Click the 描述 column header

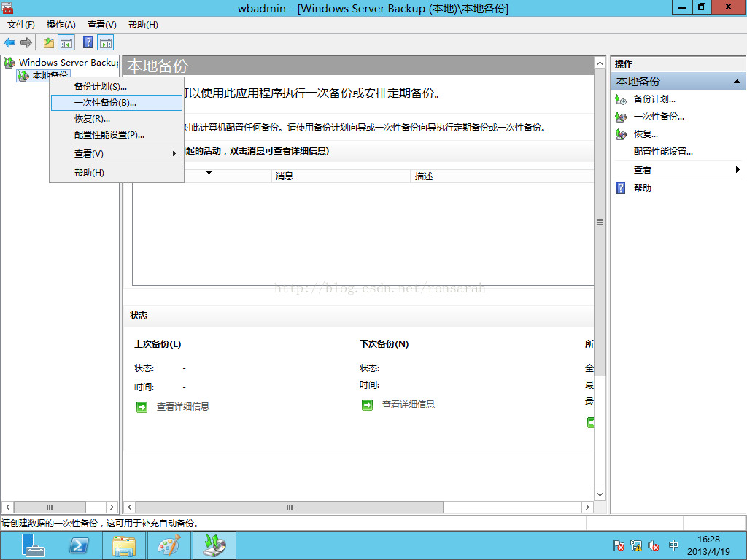tap(502, 176)
